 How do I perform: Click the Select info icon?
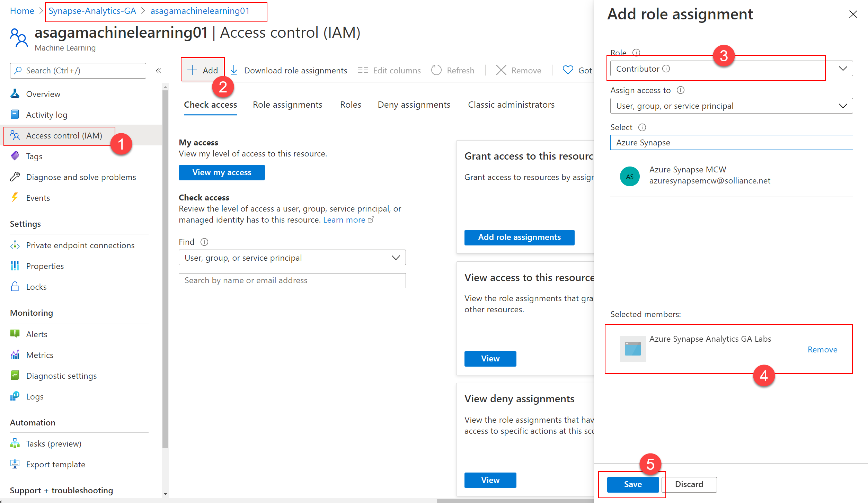coord(642,127)
